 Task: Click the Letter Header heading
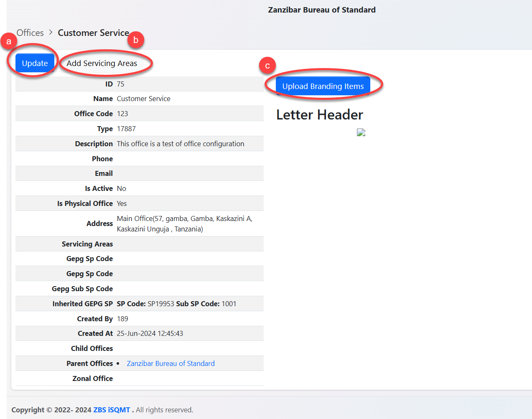[x=319, y=114]
